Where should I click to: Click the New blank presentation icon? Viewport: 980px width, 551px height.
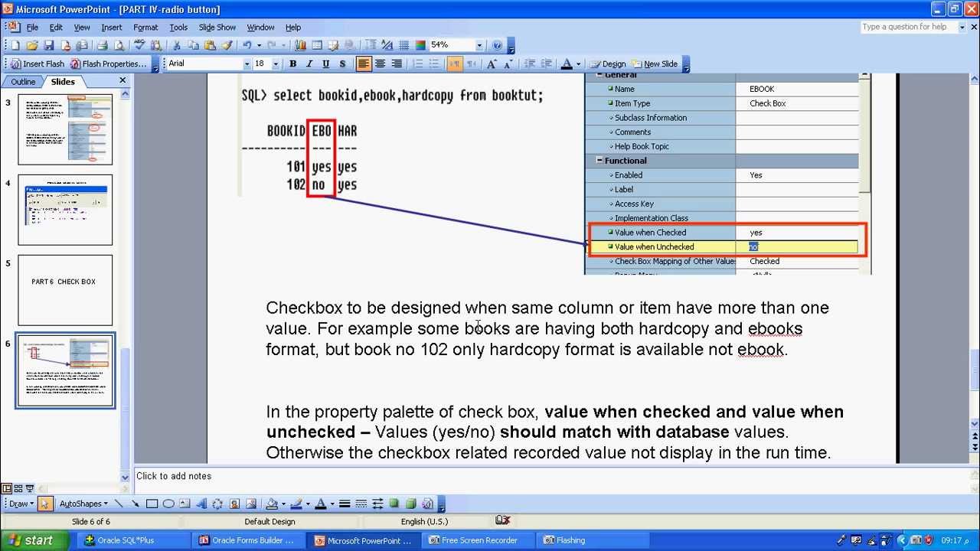pyautogui.click(x=15, y=45)
